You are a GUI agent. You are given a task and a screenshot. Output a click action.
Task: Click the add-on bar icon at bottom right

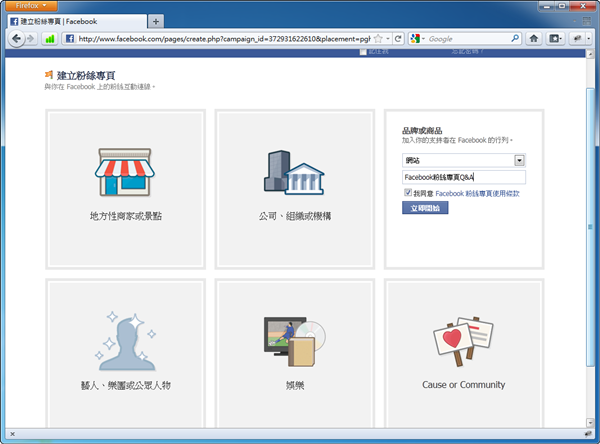(x=588, y=434)
